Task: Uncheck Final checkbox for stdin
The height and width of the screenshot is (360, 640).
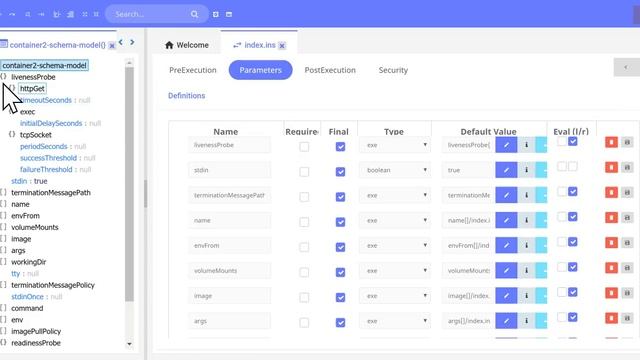Action: tap(340, 172)
